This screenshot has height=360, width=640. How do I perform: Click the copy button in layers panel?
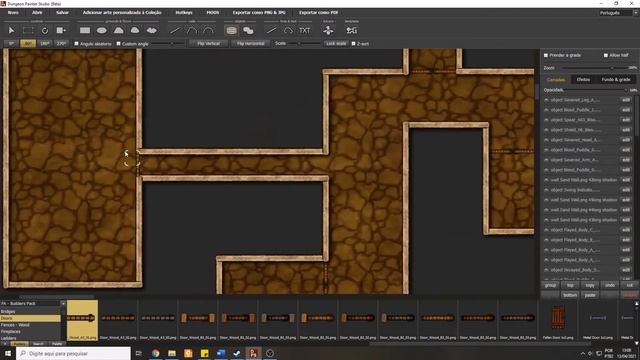pos(590,285)
